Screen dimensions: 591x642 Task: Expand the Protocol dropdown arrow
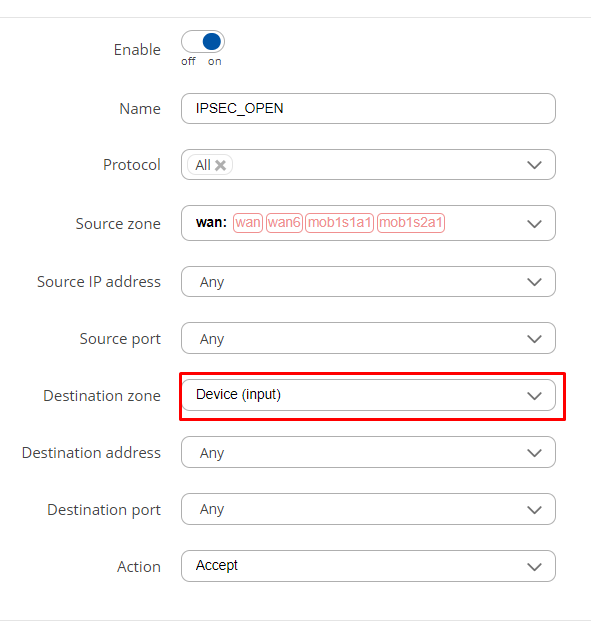point(534,165)
